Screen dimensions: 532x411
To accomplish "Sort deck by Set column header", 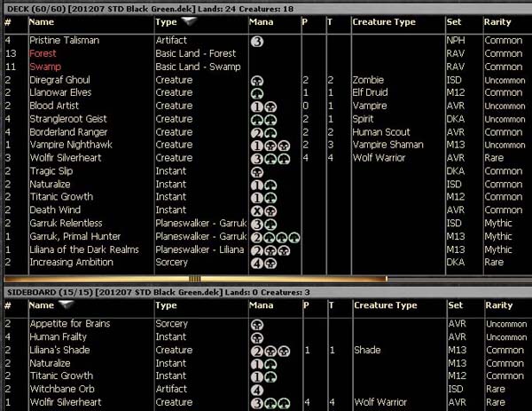I will (454, 22).
